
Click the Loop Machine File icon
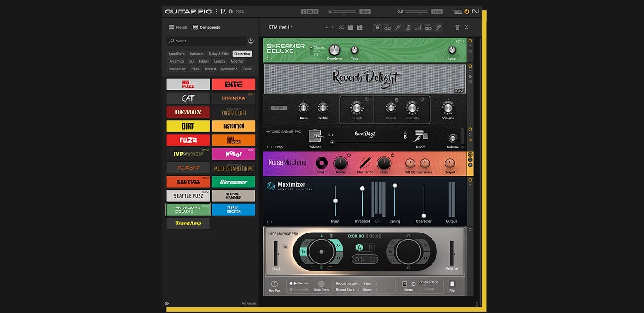pos(452,284)
